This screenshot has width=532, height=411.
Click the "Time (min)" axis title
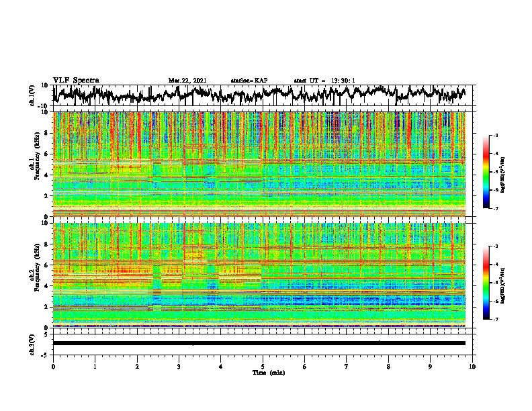pyautogui.click(x=269, y=373)
